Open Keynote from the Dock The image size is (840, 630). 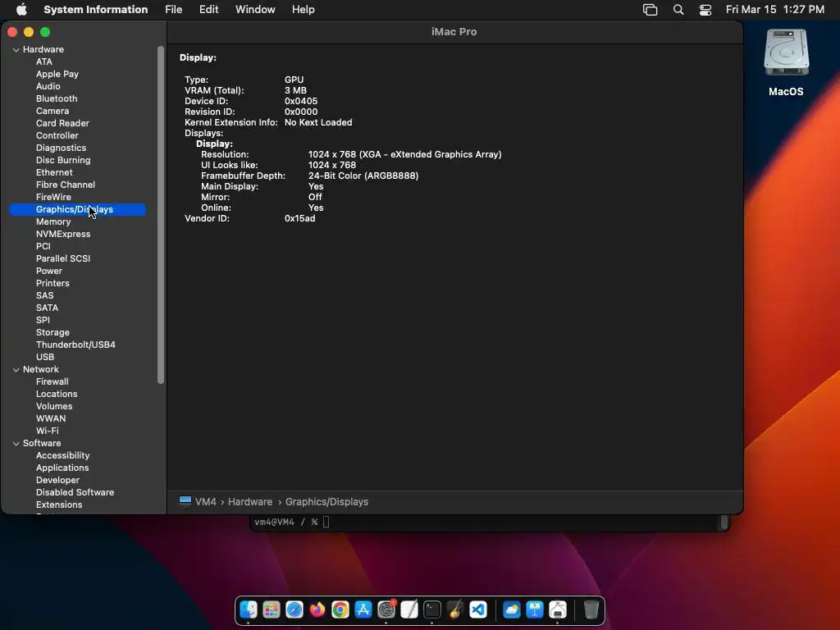[535, 609]
